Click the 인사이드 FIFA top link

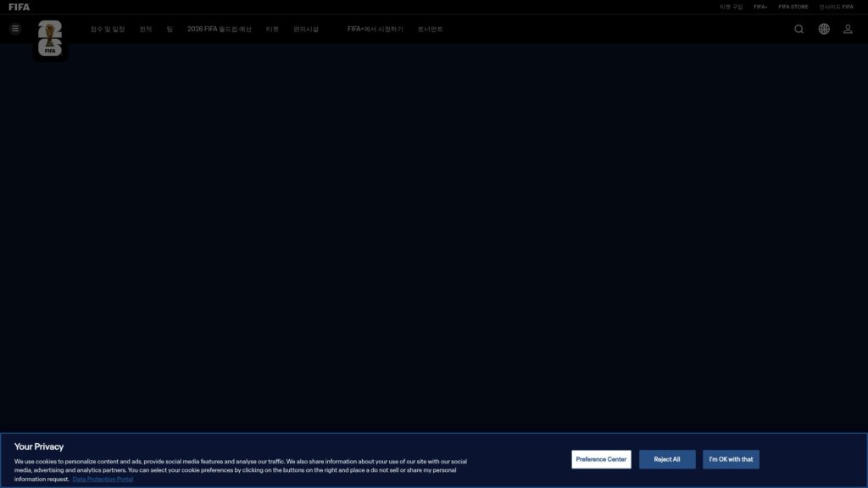836,7
